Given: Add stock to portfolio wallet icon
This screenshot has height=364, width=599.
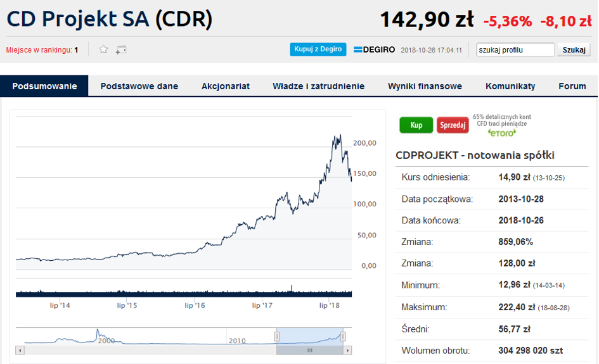Looking at the screenshot, I should point(121,50).
